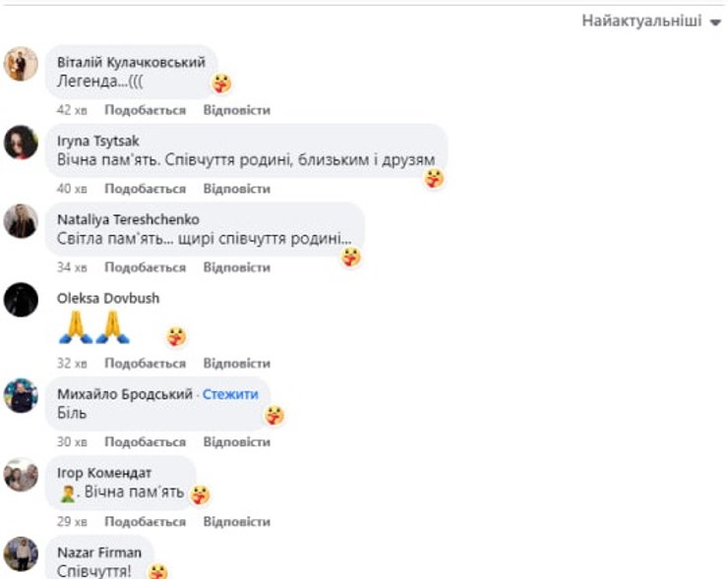Like the Легенда comment with Подобається

coord(145,110)
